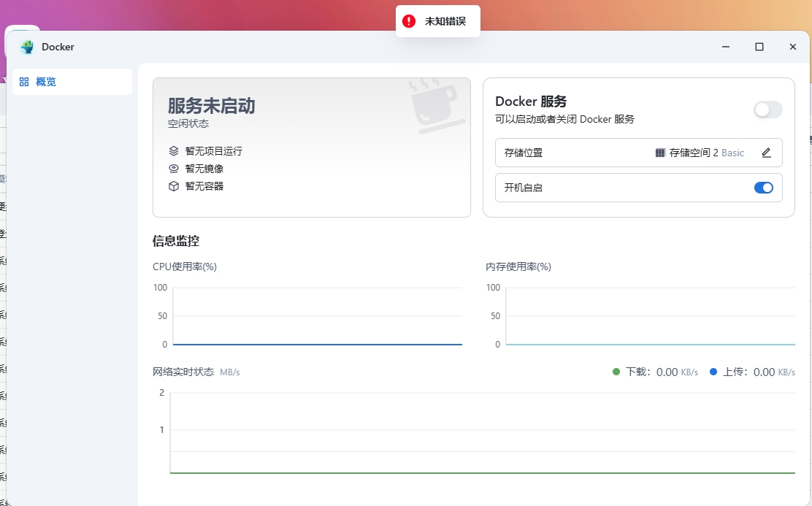Close the Docker window

(793, 47)
